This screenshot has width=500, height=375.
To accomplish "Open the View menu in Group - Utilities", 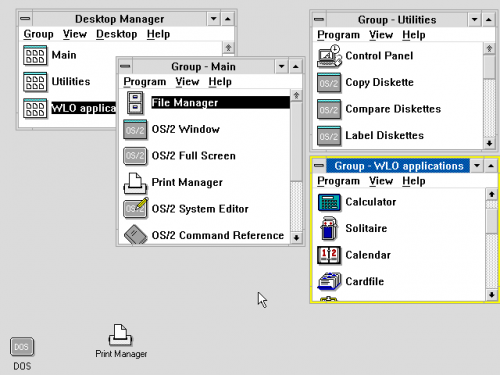I will coord(381,35).
